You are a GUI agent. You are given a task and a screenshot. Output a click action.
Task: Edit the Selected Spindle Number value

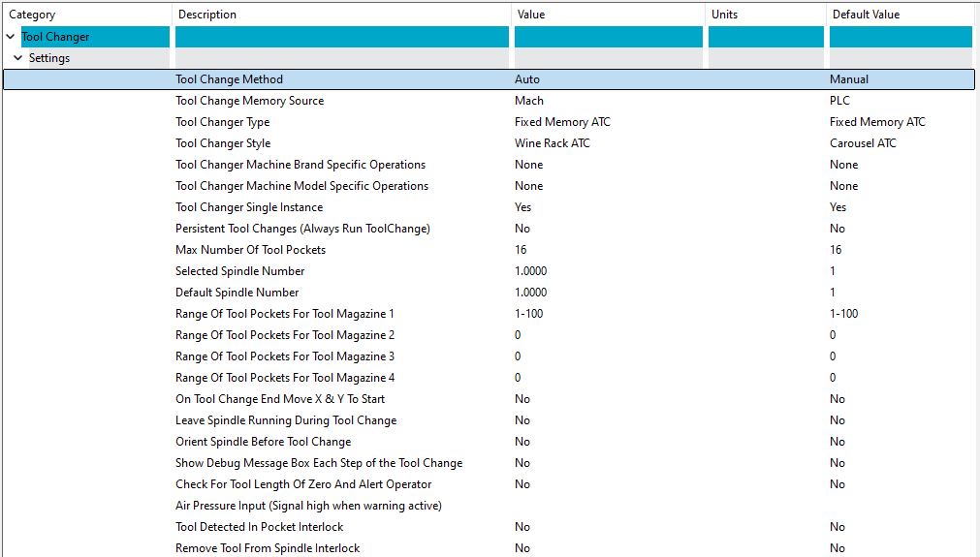coord(531,271)
